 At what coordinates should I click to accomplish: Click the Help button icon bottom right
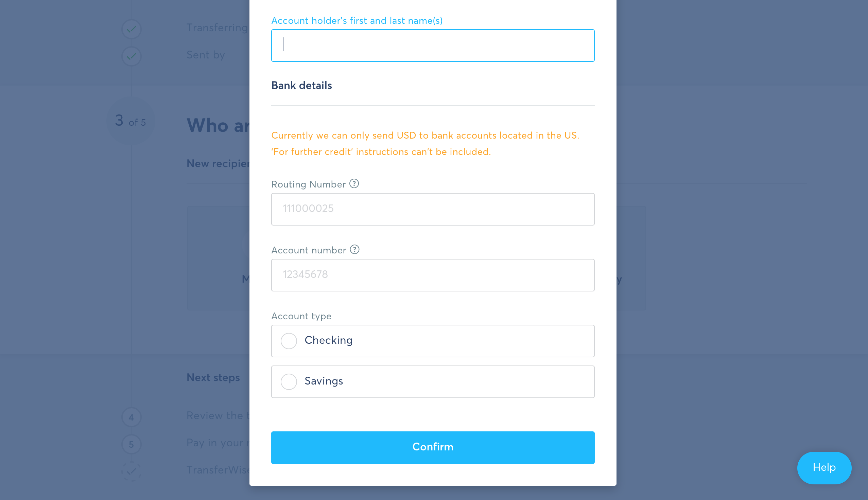(x=824, y=468)
